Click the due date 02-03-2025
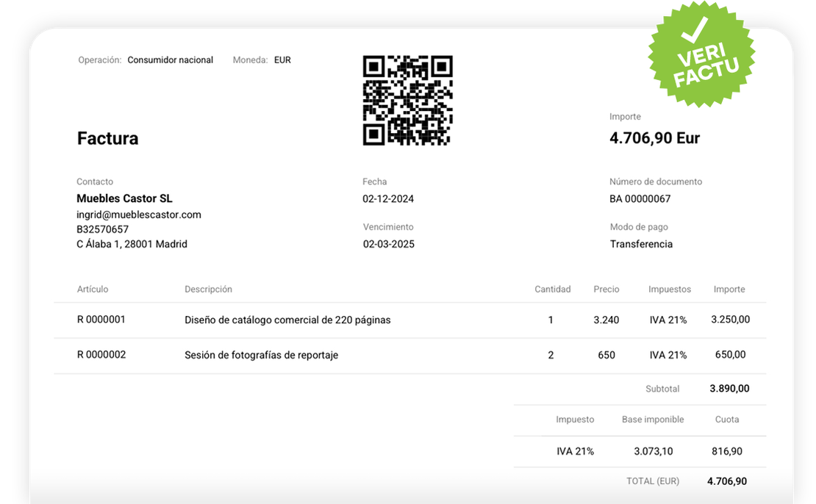This screenshot has width=816, height=504. [388, 244]
